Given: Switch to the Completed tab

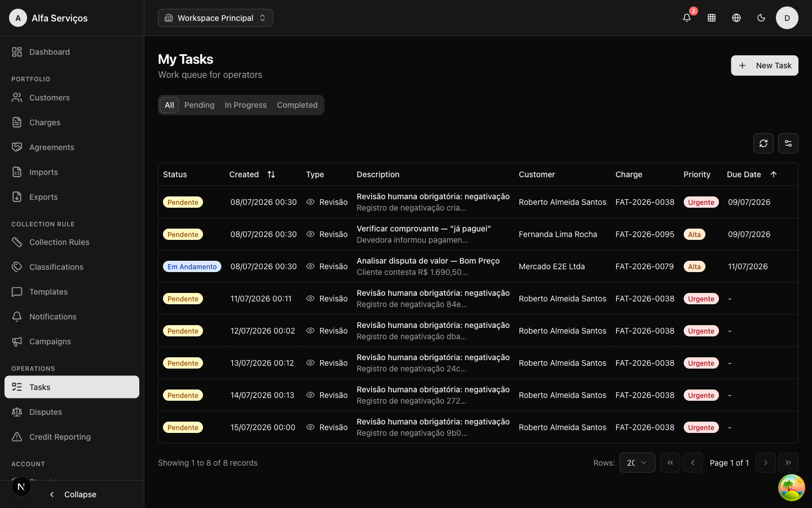Looking at the screenshot, I should tap(297, 105).
